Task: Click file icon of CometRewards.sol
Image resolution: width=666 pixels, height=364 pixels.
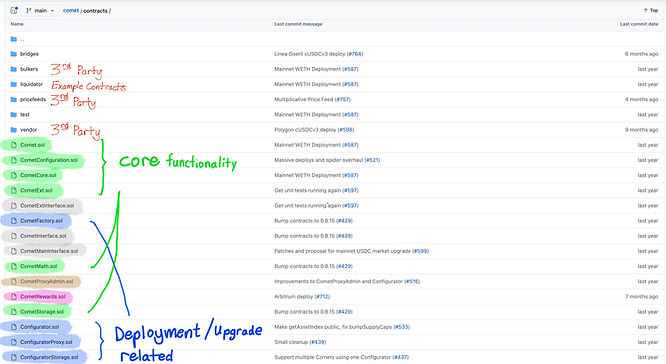Action: (14, 296)
